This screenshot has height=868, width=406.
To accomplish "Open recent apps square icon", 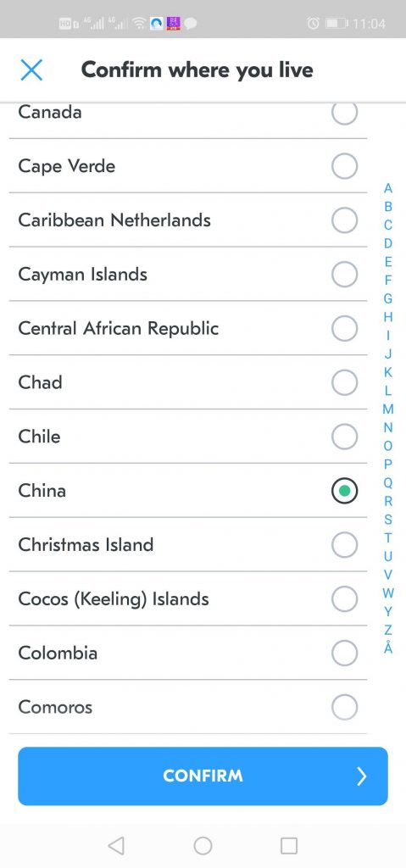I will point(289,845).
